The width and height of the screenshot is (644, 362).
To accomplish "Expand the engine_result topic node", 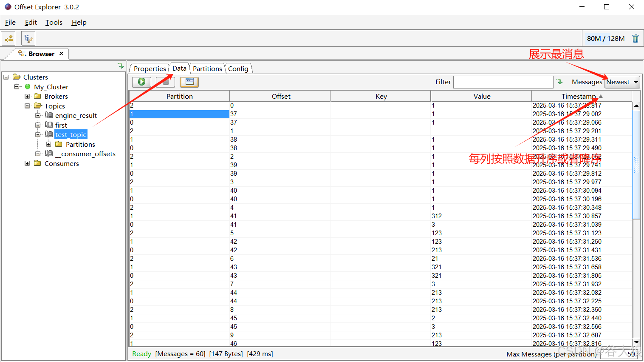I will point(38,115).
